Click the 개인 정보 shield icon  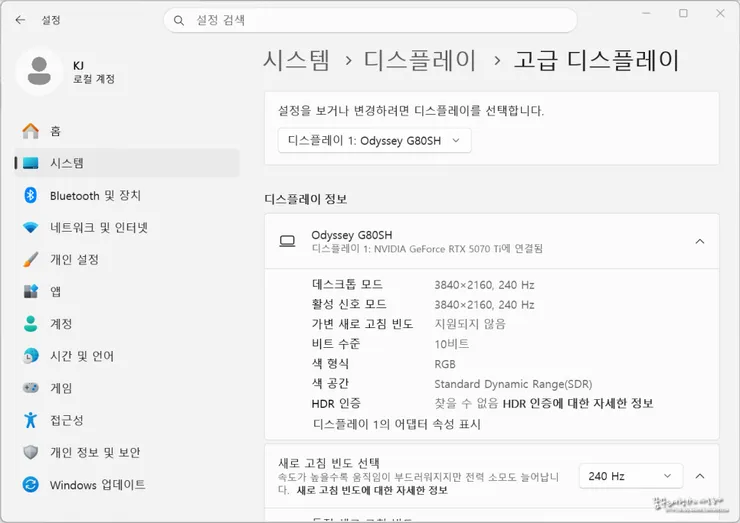point(31,452)
